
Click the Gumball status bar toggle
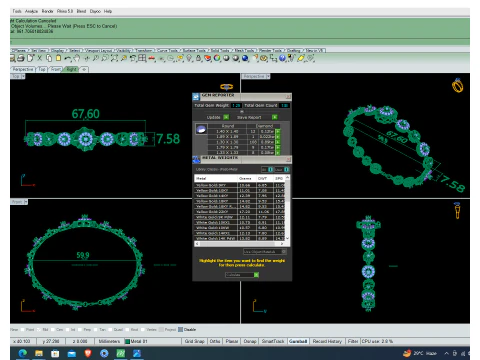pos(298,341)
